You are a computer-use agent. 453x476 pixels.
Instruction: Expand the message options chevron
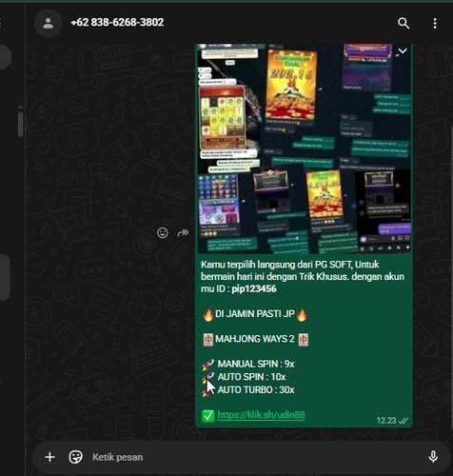(x=403, y=50)
